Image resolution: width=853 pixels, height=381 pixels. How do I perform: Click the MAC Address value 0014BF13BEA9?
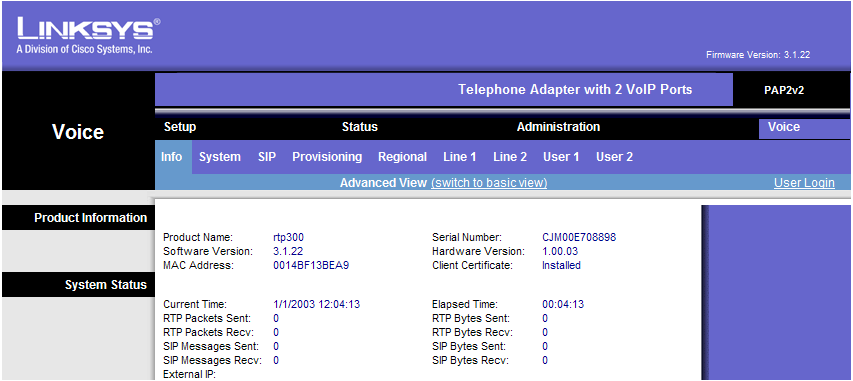(311, 266)
